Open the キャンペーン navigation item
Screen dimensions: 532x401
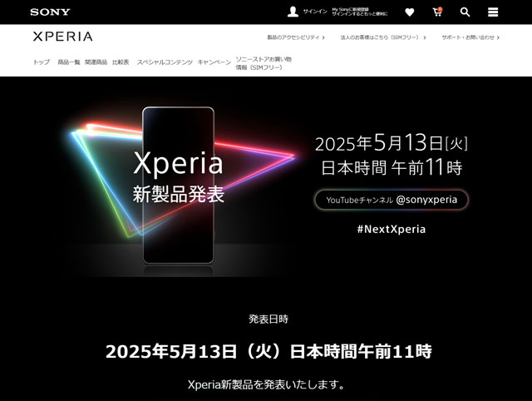[x=214, y=62]
